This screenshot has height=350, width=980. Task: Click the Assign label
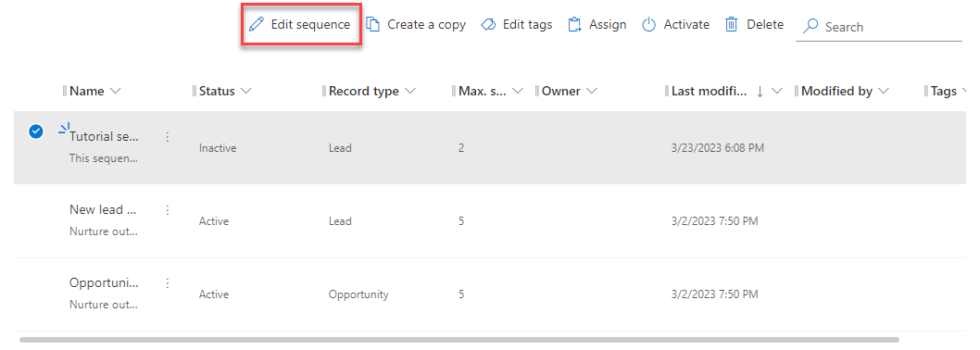(608, 24)
